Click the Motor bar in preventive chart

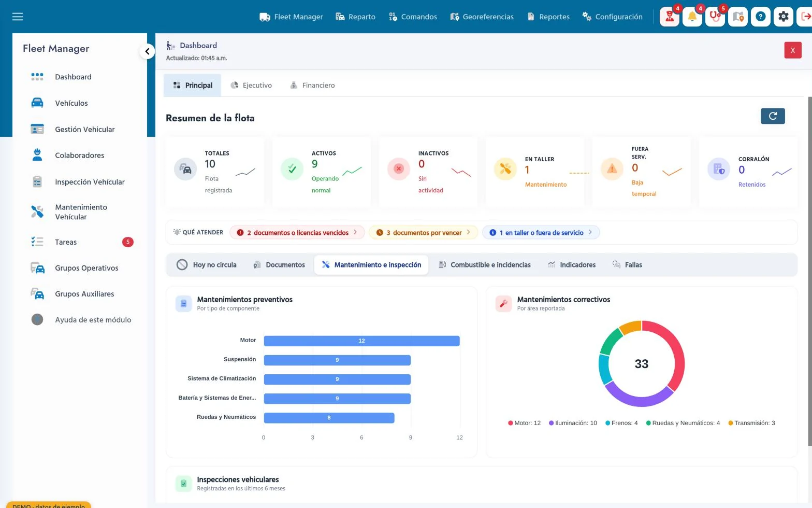pos(361,341)
